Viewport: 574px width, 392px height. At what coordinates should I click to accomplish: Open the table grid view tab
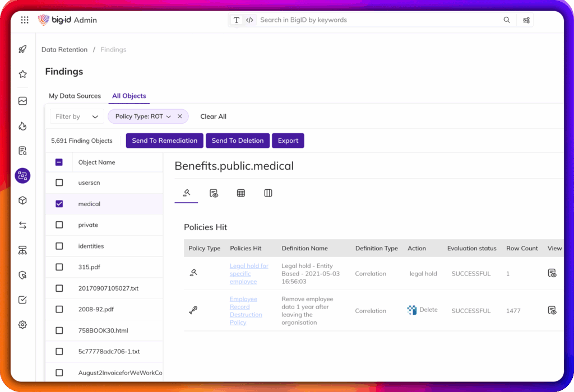241,193
